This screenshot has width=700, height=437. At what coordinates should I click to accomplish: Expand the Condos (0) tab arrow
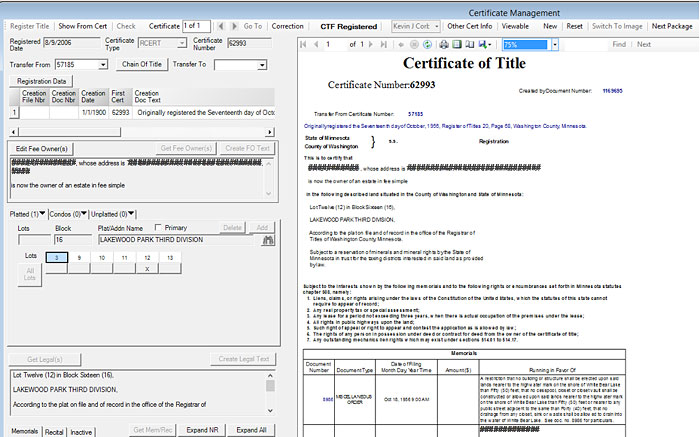[x=83, y=213]
